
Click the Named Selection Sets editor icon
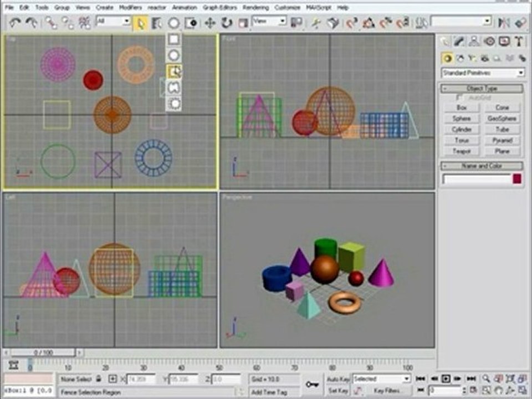click(421, 22)
